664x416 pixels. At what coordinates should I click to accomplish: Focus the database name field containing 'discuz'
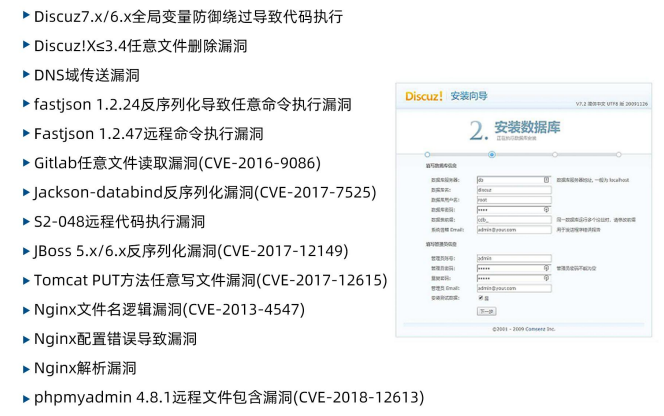[514, 190]
